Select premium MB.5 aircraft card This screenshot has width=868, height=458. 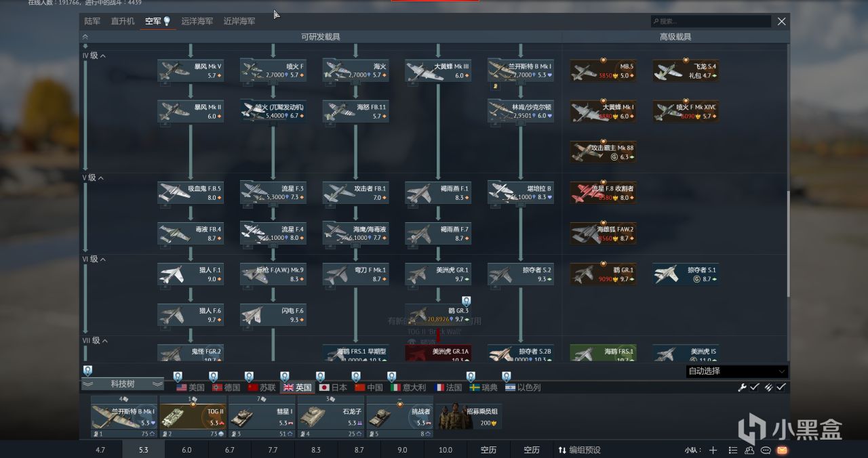click(604, 70)
